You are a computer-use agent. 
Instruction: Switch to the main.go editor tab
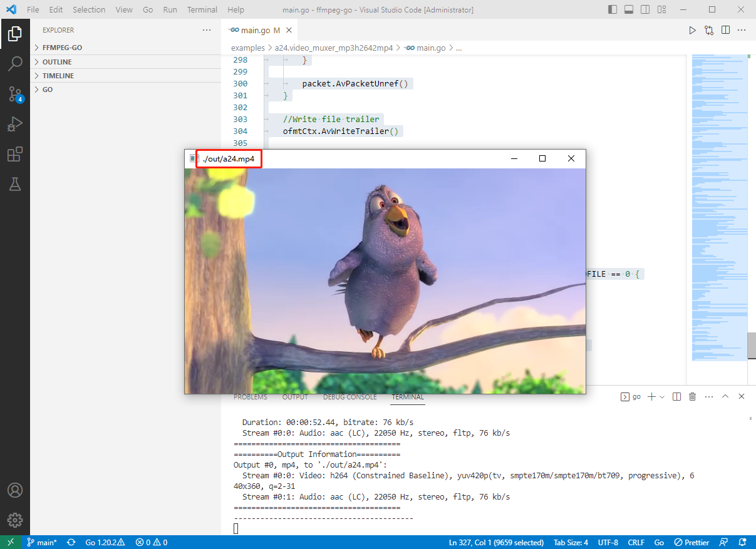point(259,30)
